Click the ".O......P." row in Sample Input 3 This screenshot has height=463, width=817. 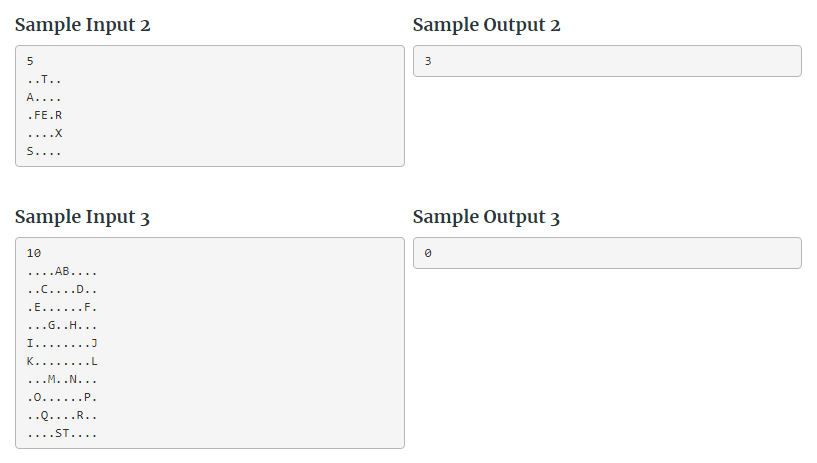point(62,397)
